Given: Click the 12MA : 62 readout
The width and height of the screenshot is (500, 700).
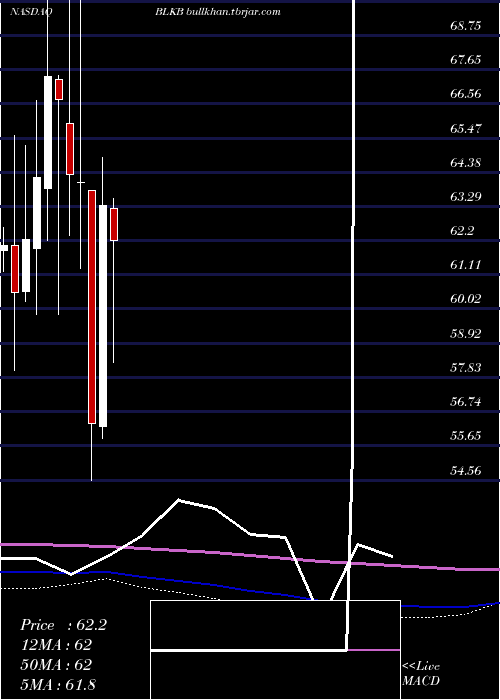Looking at the screenshot, I should [x=56, y=645].
